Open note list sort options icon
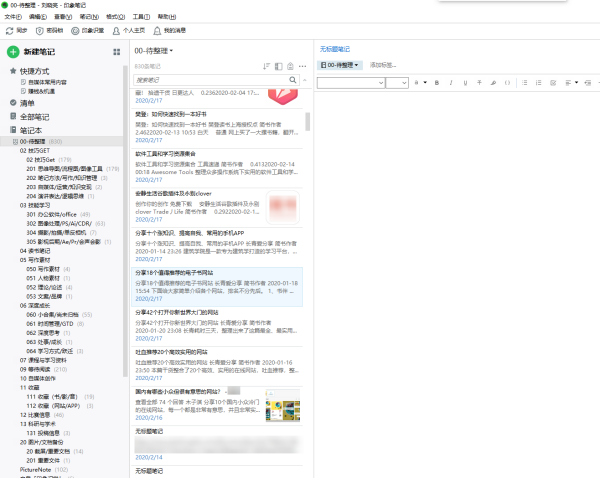The width and height of the screenshot is (600, 478). coord(266,66)
